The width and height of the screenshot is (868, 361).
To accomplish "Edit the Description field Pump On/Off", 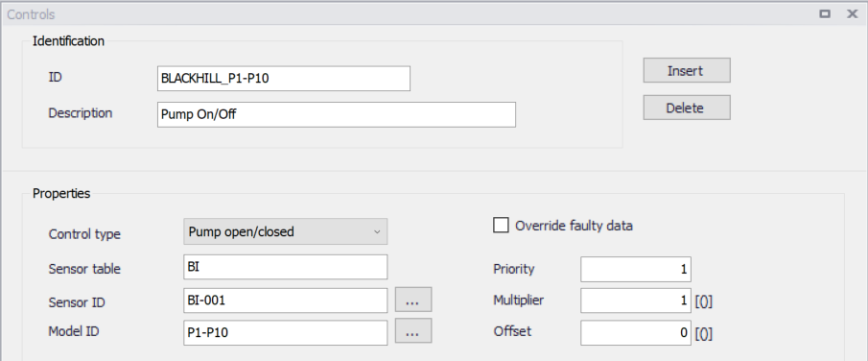I will point(336,115).
